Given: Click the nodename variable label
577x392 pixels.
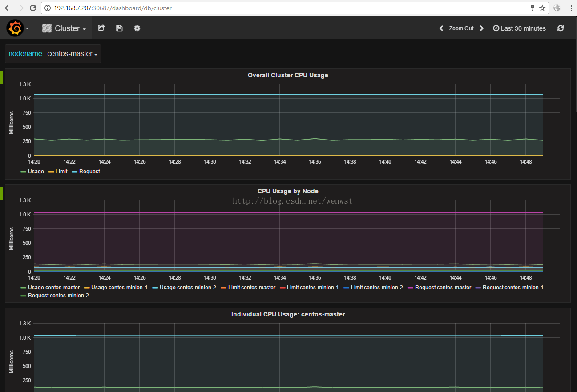Looking at the screenshot, I should pos(26,54).
